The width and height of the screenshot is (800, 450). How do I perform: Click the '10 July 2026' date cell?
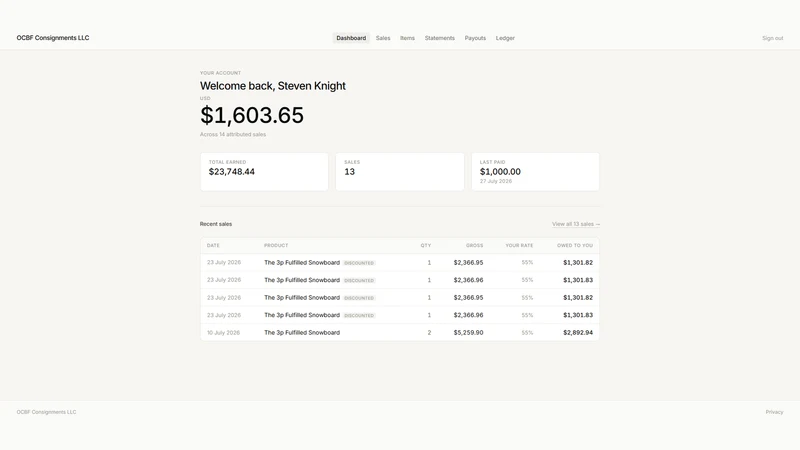coord(223,333)
